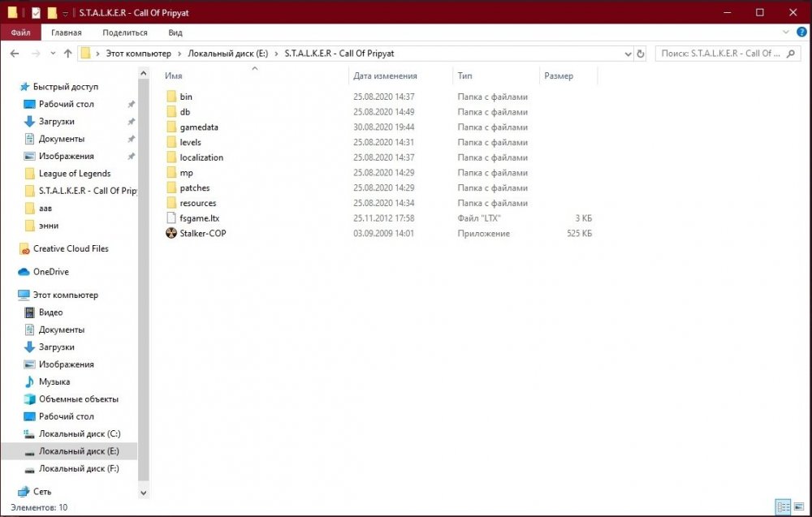Screen dimensions: 812x517
Task: Select the levels folder icon
Action: 171,142
